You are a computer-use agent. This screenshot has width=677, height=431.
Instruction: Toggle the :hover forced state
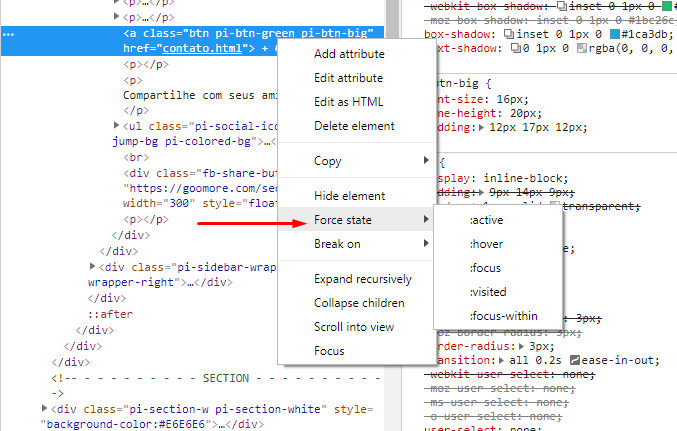498,244
